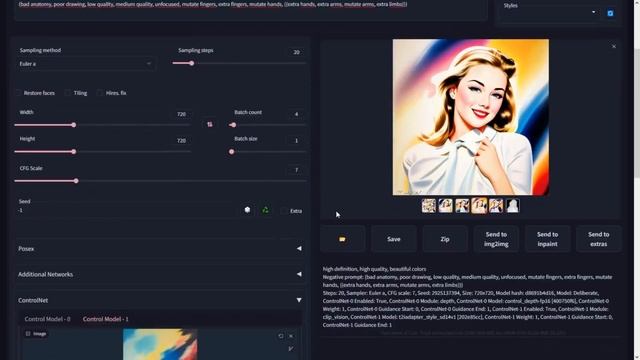Click the Batch size value field showing 1
Image resolution: width=640 pixels, height=360 pixels.
coord(296,140)
